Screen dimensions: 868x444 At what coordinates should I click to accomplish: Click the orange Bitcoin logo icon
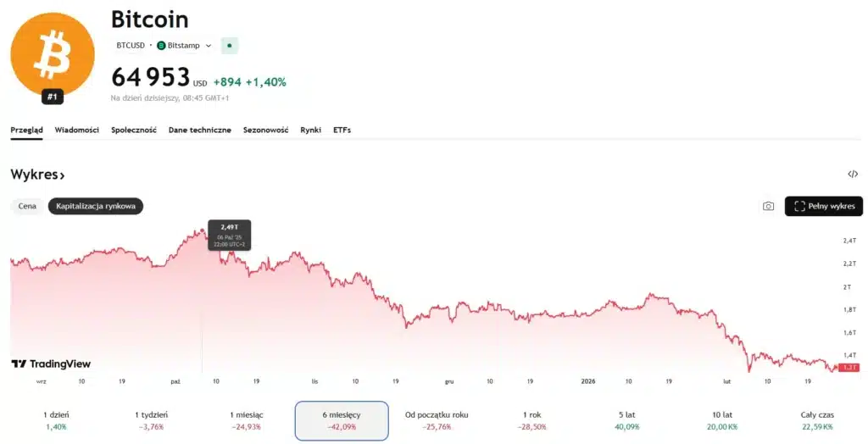click(53, 53)
